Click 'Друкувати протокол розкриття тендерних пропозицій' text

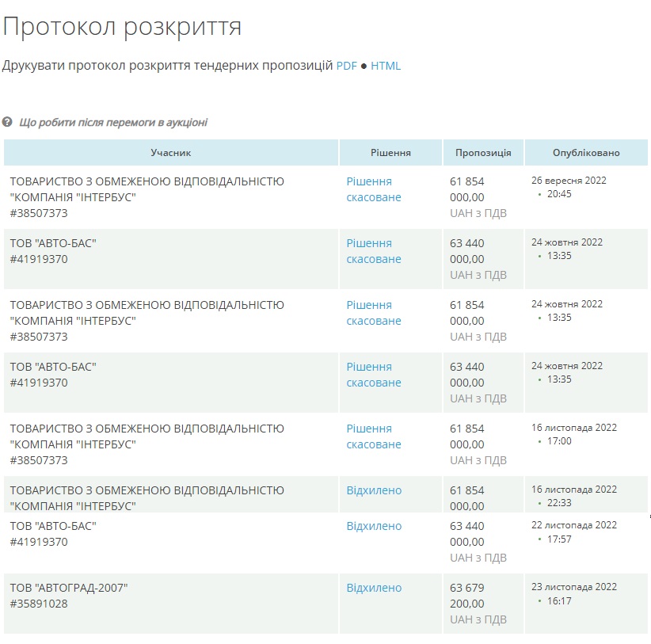point(167,66)
